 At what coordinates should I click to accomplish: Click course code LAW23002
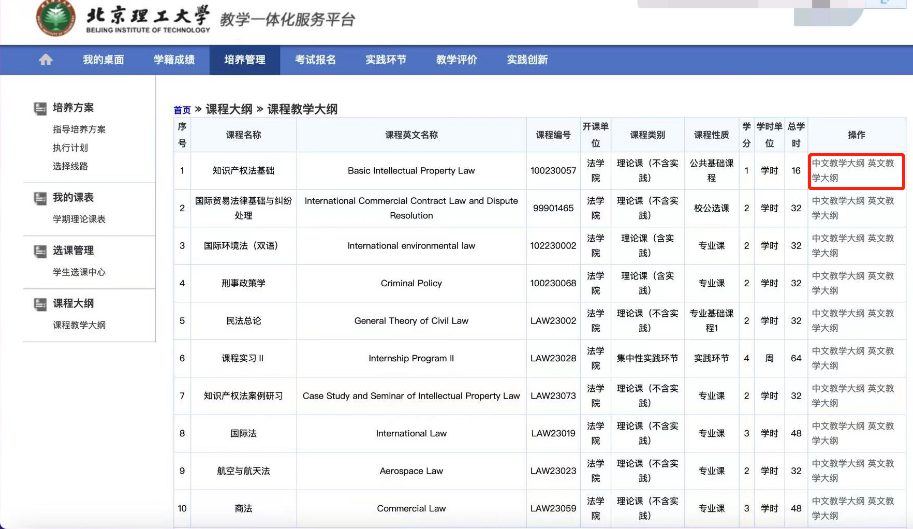coord(553,321)
